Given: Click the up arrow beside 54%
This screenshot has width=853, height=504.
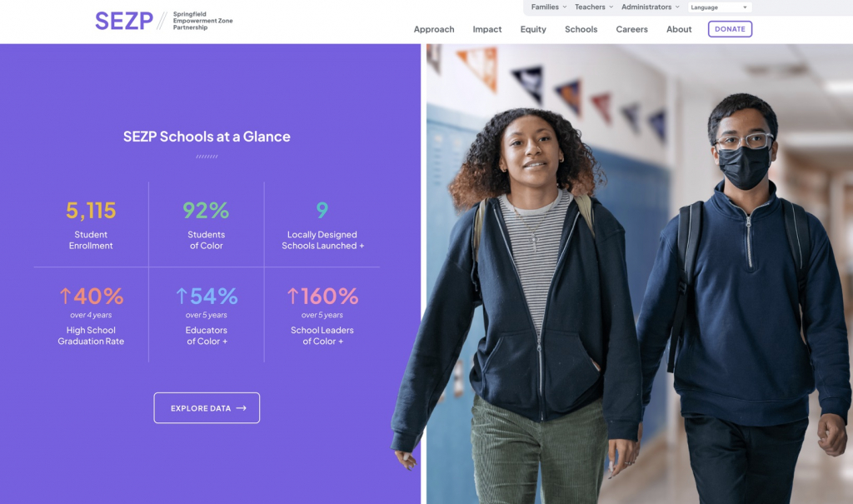Looking at the screenshot, I should (182, 296).
